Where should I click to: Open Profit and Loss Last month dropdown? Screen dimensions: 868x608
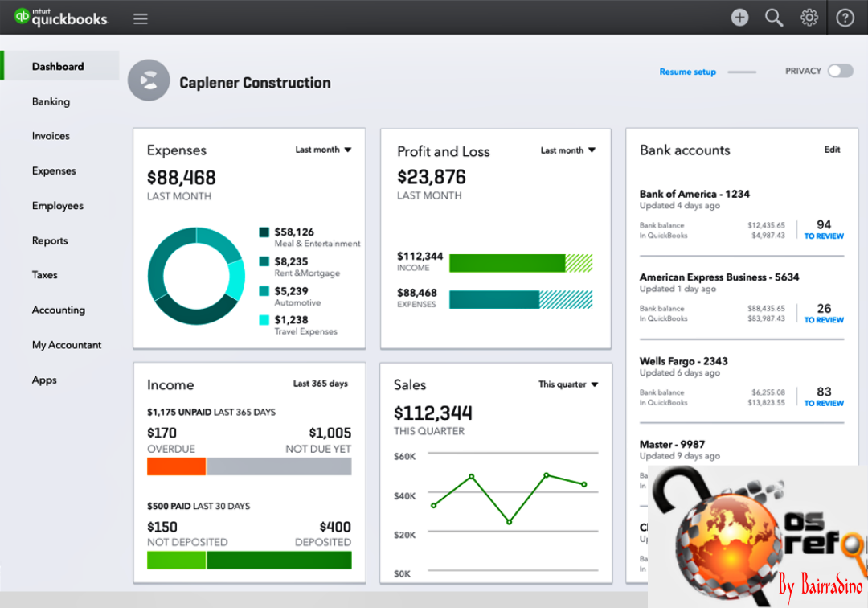(568, 150)
